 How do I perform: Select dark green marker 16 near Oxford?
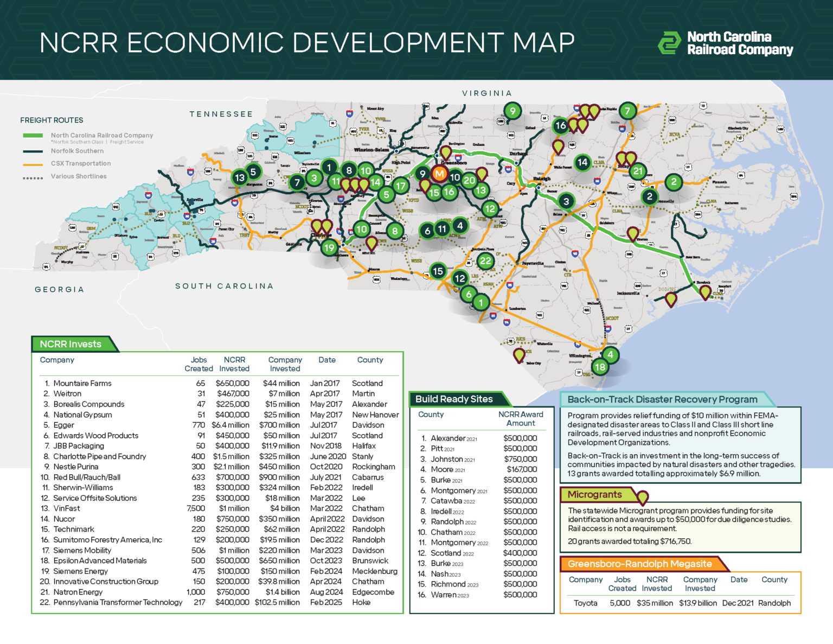point(560,126)
